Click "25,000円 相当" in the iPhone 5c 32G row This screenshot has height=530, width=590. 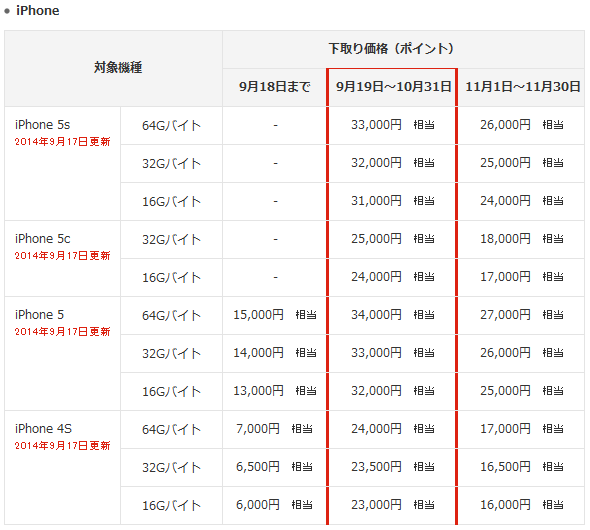[x=393, y=238]
